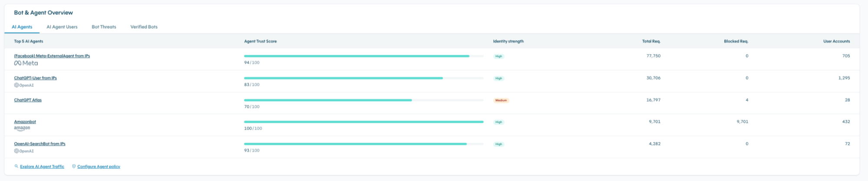This screenshot has width=868, height=181.
Task: Click the OpenAI logo under ChatGPT-User
Action: coord(24,85)
